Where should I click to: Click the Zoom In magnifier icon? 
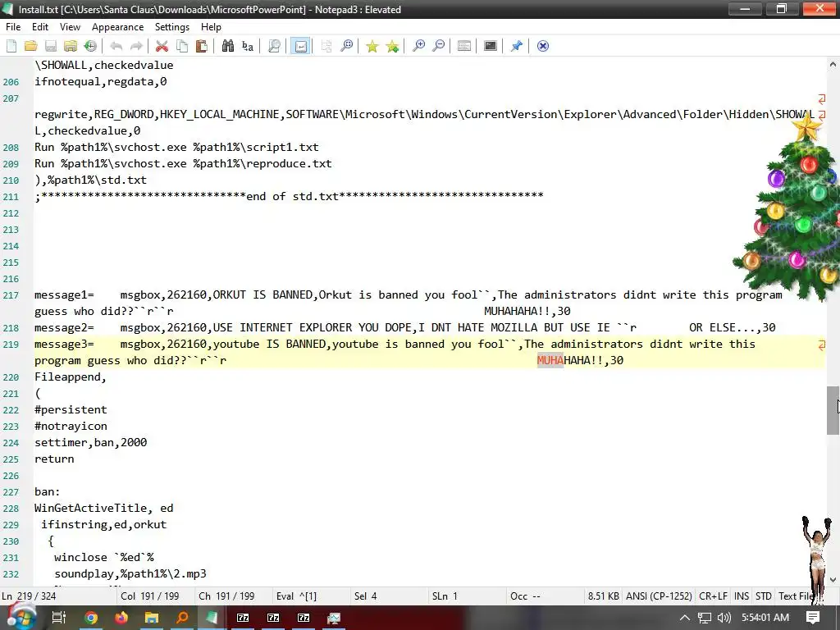pyautogui.click(x=418, y=46)
